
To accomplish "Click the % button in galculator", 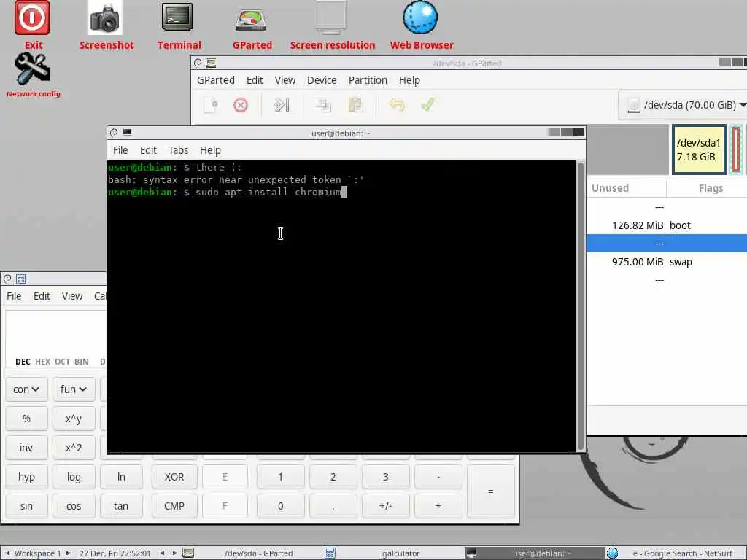I will click(27, 419).
